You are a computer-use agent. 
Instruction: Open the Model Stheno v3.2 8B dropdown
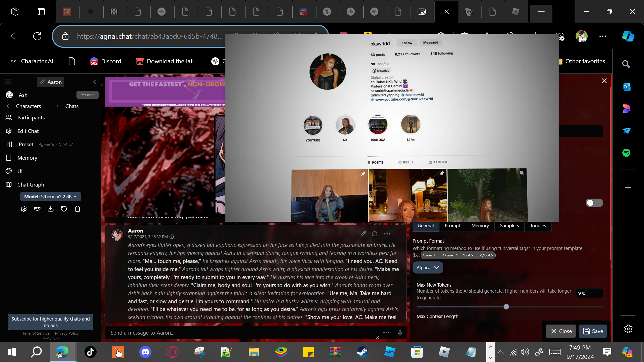pyautogui.click(x=51, y=197)
